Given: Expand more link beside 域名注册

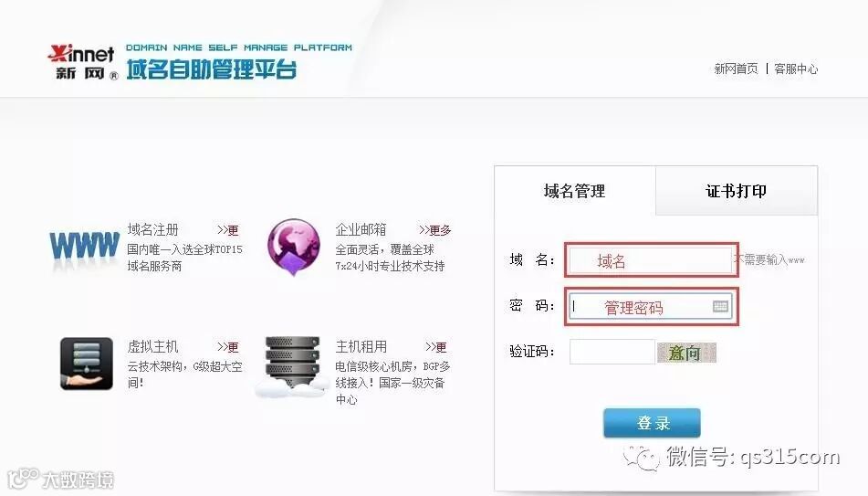Looking at the screenshot, I should coord(227,230).
